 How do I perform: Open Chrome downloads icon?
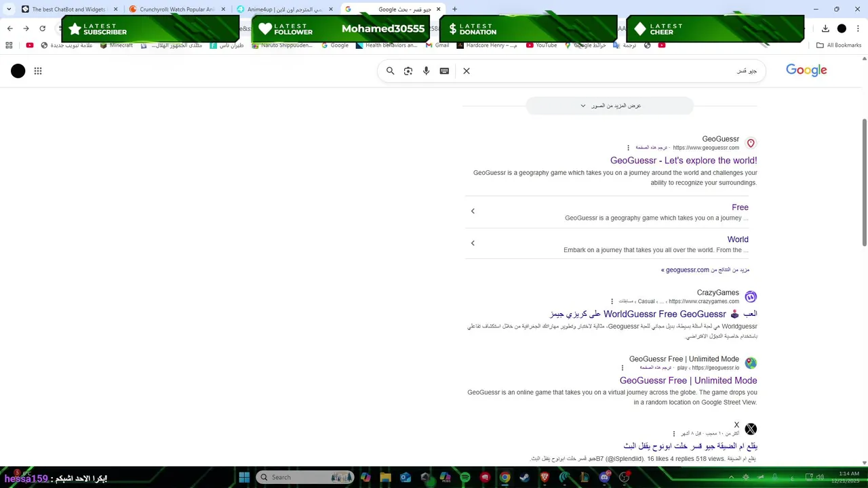pos(825,28)
